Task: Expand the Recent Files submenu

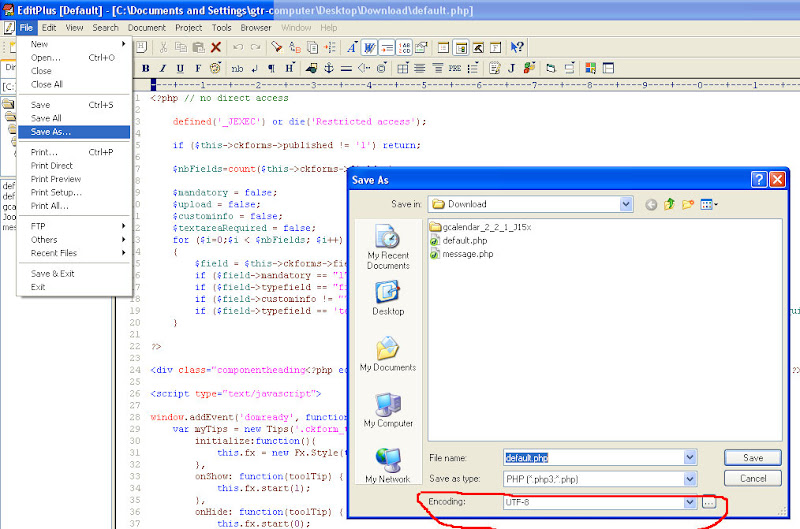Action: pyautogui.click(x=74, y=253)
